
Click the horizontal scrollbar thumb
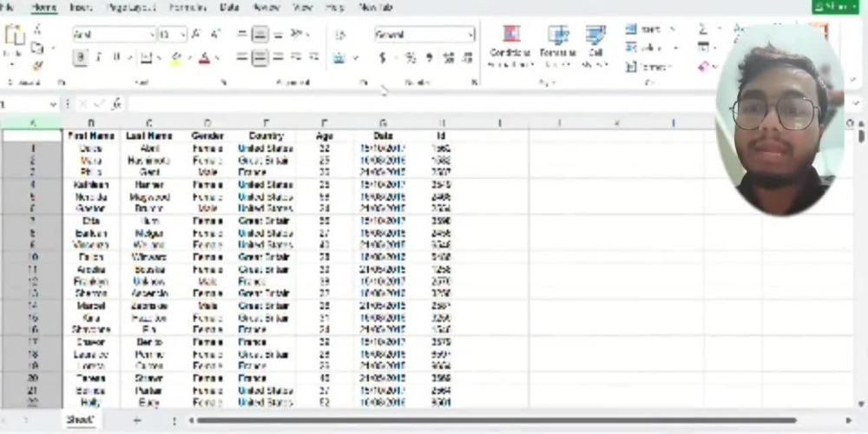[496, 421]
